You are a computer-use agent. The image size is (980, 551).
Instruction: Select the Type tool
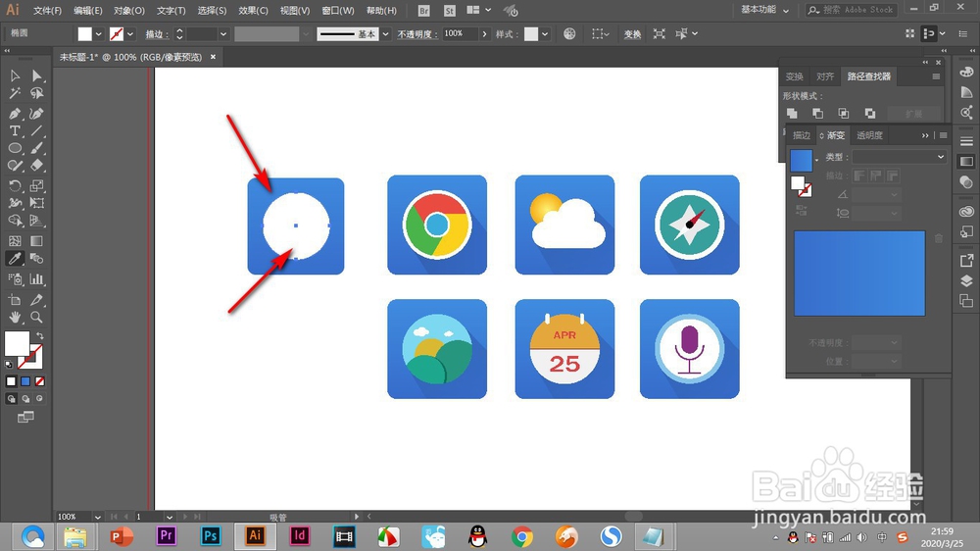coord(15,130)
